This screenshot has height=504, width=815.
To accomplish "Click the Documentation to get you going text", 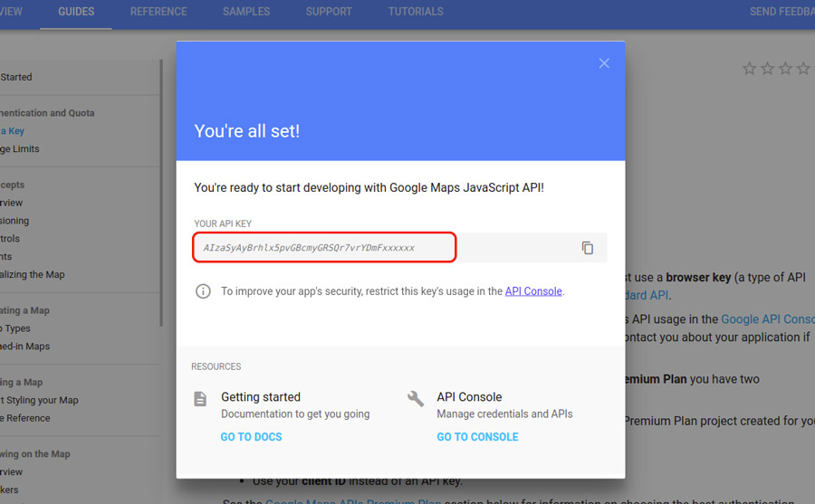I will click(295, 414).
